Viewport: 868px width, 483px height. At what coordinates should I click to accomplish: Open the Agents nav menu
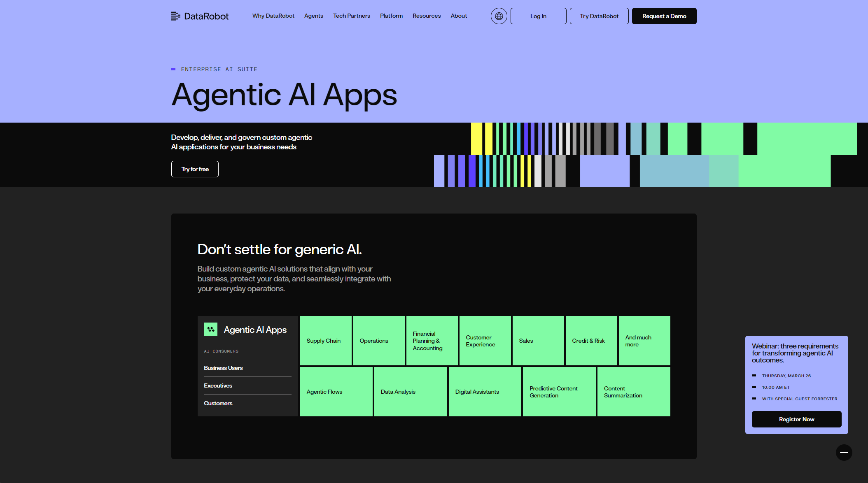(x=313, y=16)
